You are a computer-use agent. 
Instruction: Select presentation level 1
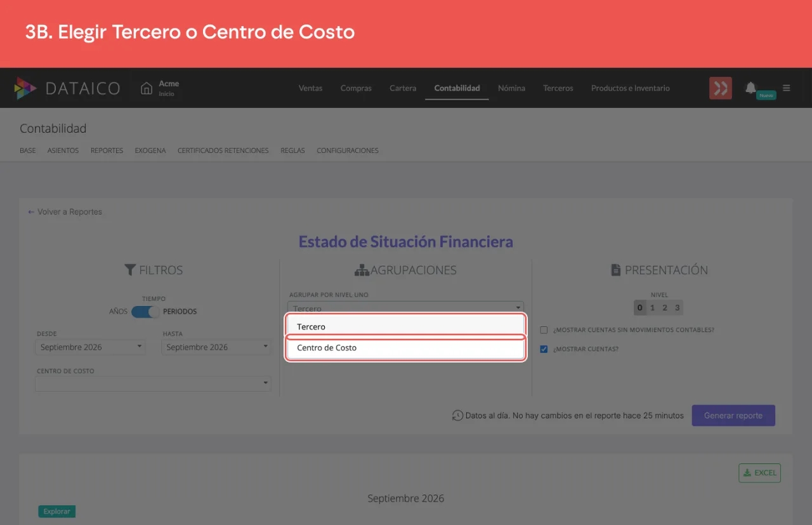pyautogui.click(x=652, y=308)
